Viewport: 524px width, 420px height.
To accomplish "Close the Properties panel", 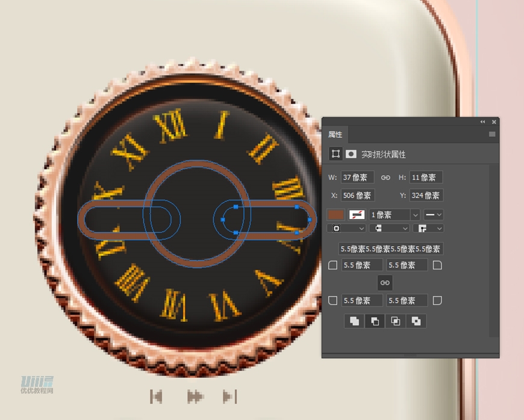I will (494, 122).
